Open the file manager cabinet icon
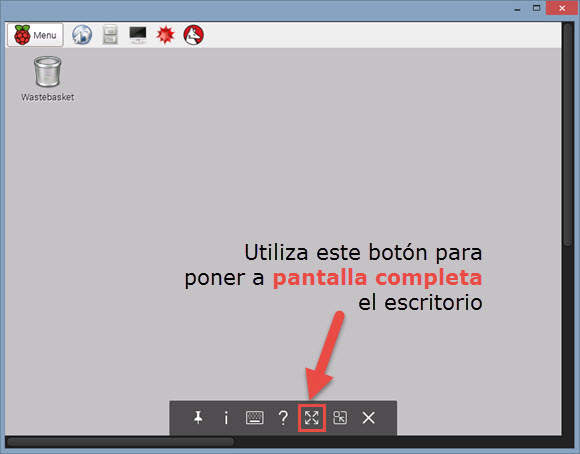Viewport: 580px width, 454px height. pyautogui.click(x=110, y=35)
